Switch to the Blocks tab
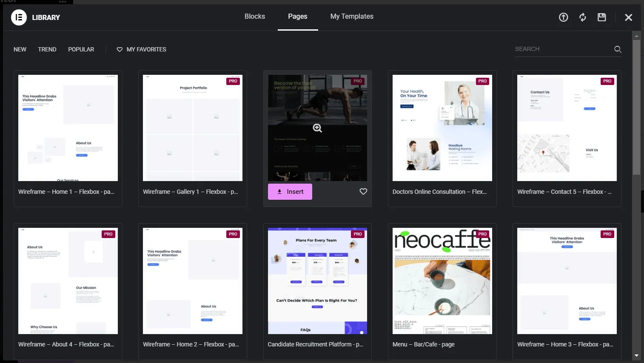Screen dimensions: 644x363 click(255, 16)
